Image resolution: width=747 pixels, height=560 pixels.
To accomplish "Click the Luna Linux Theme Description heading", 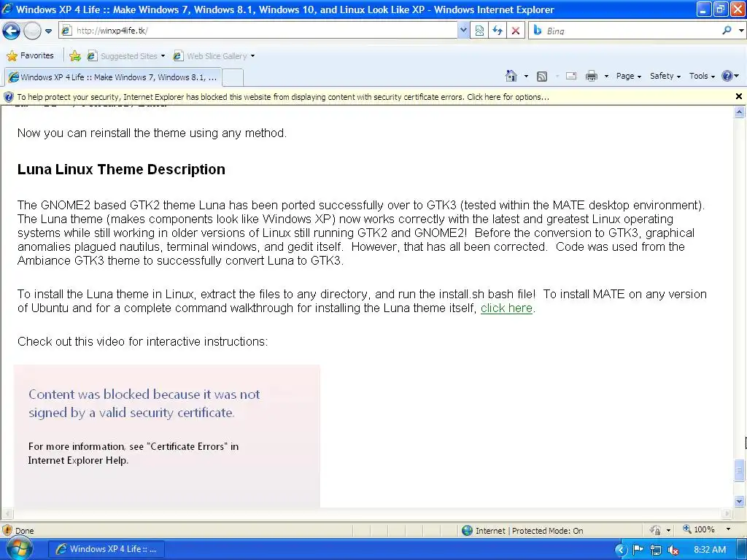I will (x=121, y=169).
